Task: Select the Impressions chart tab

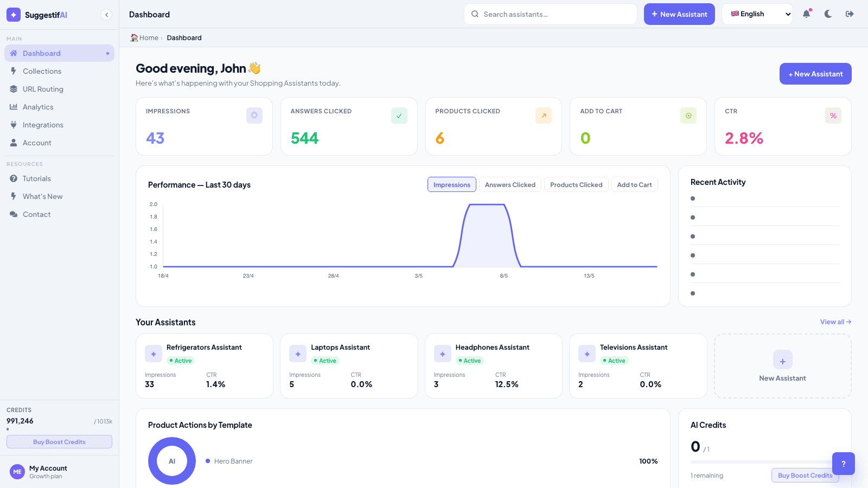Action: 452,184
